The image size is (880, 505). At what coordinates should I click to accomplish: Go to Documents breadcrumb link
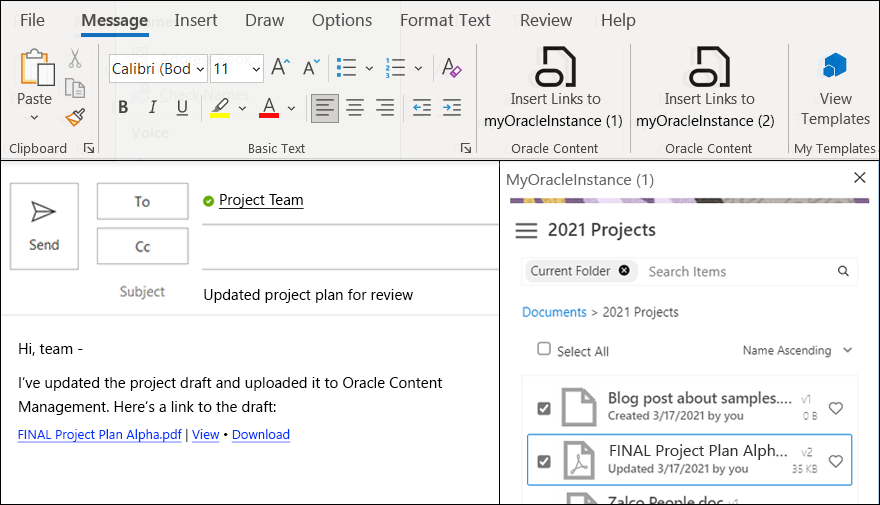click(x=554, y=312)
